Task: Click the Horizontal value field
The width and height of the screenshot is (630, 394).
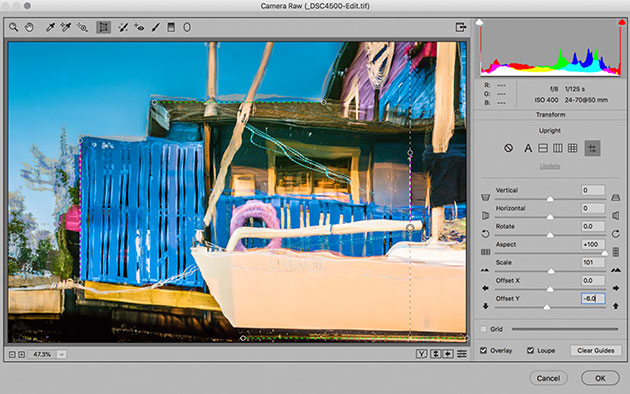Action: [x=593, y=208]
